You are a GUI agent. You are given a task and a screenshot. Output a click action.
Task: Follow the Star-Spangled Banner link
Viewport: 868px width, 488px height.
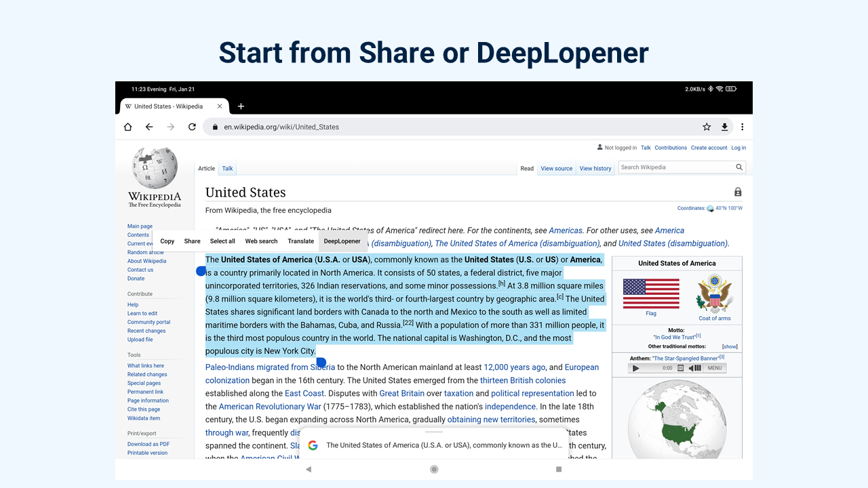(x=686, y=358)
